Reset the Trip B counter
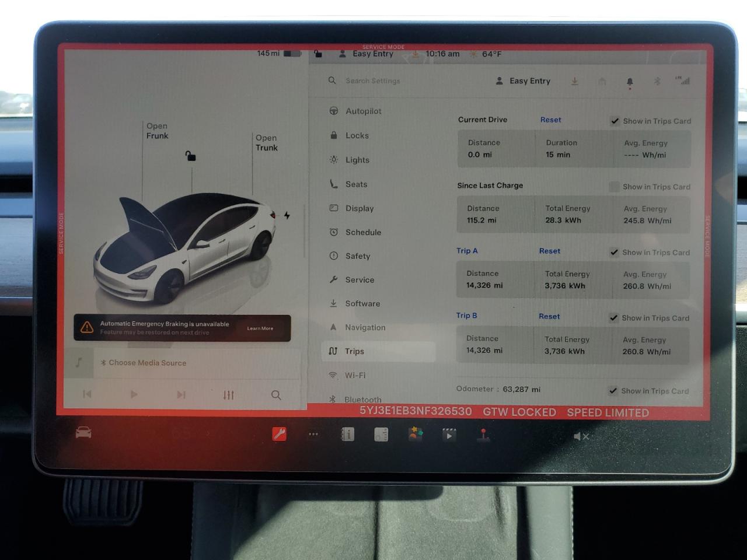The width and height of the screenshot is (747, 560). [549, 316]
